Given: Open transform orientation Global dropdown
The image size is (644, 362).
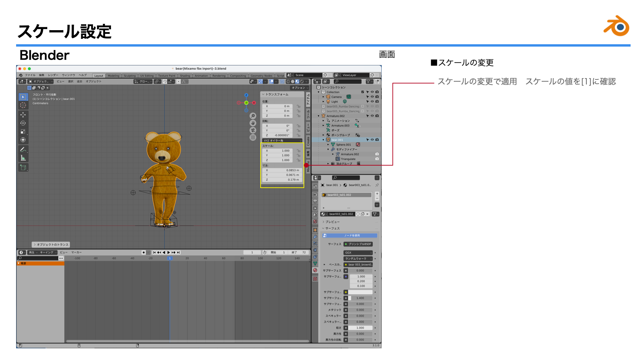Looking at the screenshot, I should coord(143,81).
